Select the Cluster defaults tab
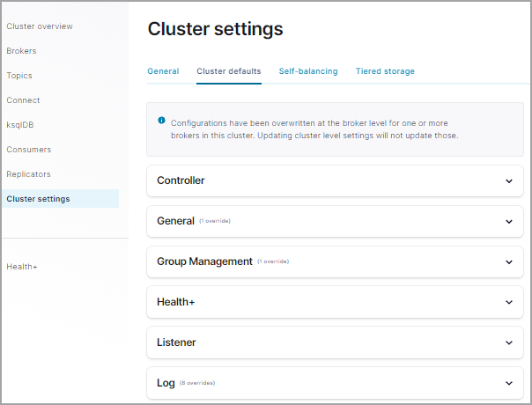 coord(229,71)
